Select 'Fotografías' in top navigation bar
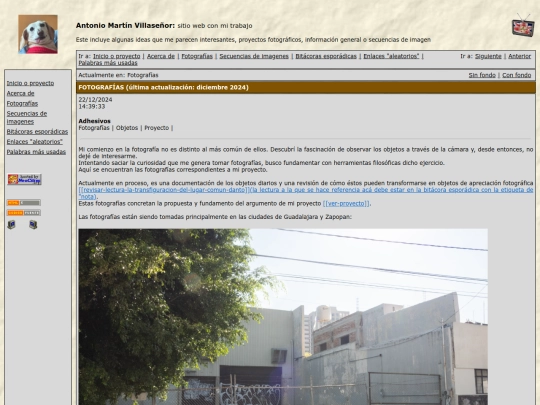 point(197,56)
